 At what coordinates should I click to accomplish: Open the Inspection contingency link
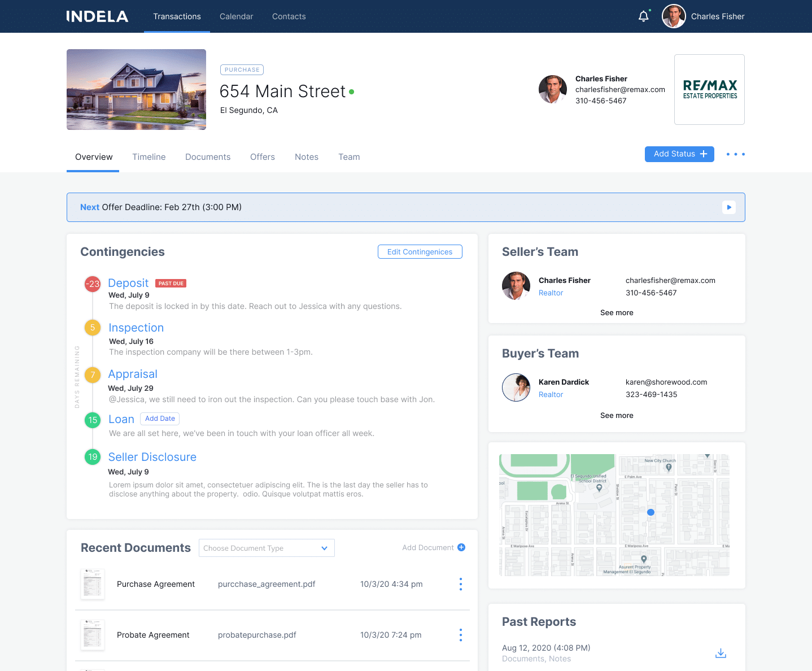[x=136, y=328]
